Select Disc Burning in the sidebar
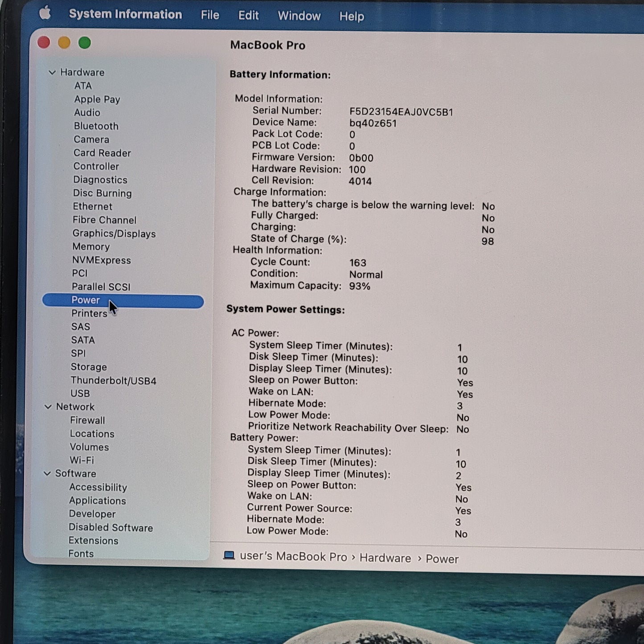This screenshot has height=644, width=644. [x=103, y=193]
